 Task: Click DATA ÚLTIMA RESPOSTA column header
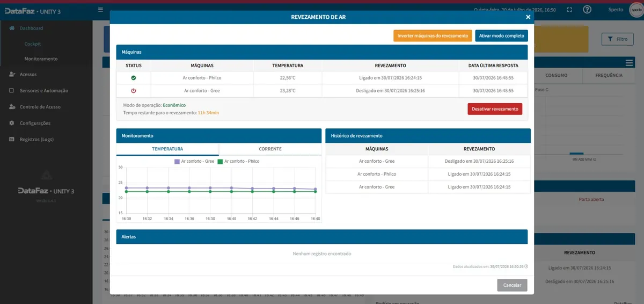493,66
